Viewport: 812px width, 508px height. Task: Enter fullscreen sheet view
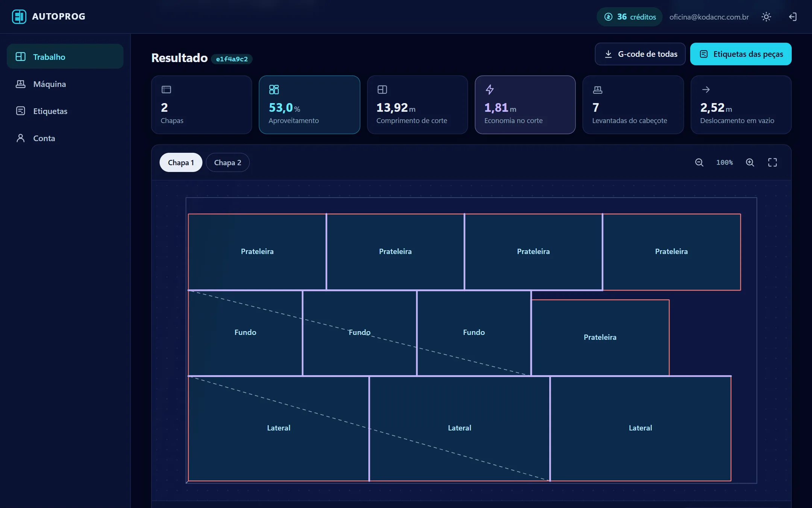tap(773, 163)
